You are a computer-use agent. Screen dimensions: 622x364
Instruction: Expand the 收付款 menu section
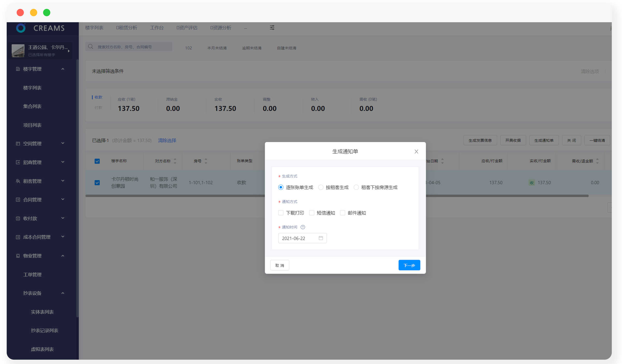[x=63, y=218]
